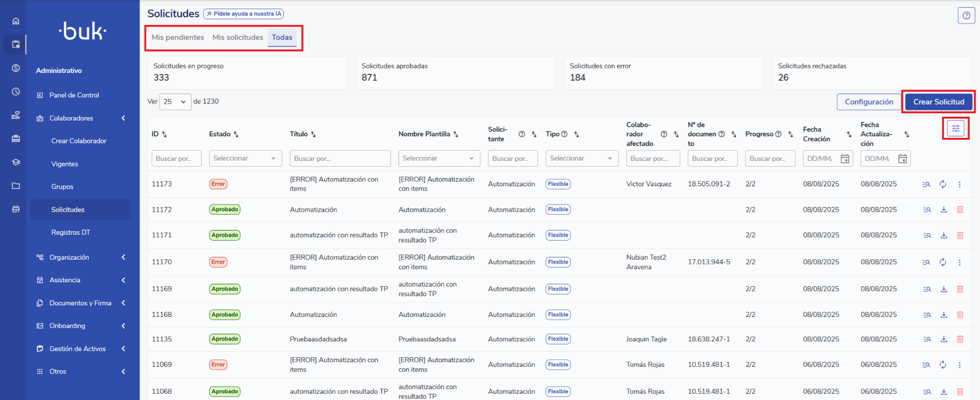The height and width of the screenshot is (400, 980).
Task: Open the column filter settings icon
Action: [x=956, y=128]
